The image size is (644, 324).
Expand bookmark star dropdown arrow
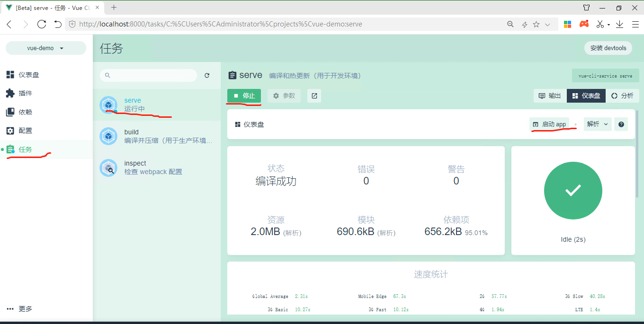pos(547,25)
